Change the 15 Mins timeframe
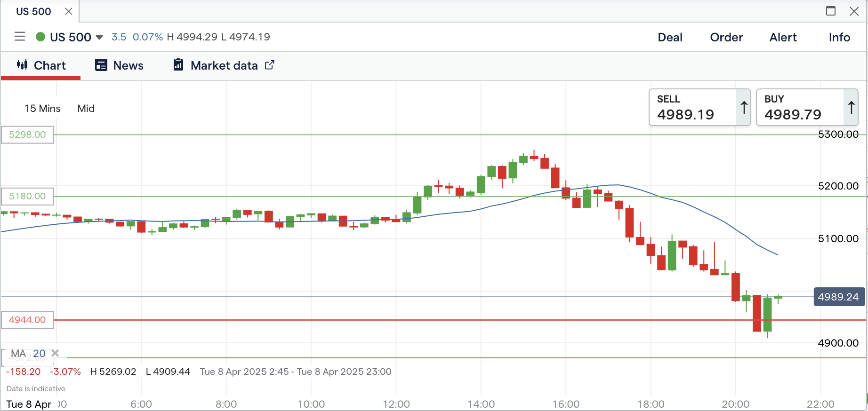868x411 pixels. point(42,109)
